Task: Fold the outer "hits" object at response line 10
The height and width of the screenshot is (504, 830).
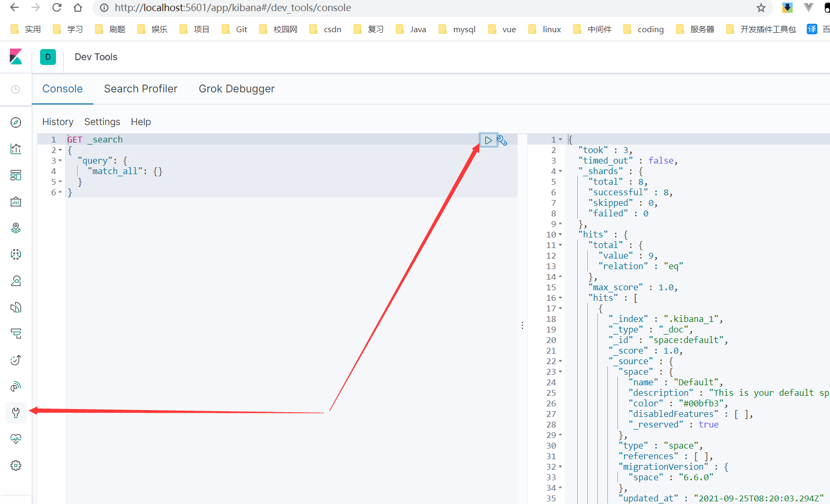Action: pos(560,235)
